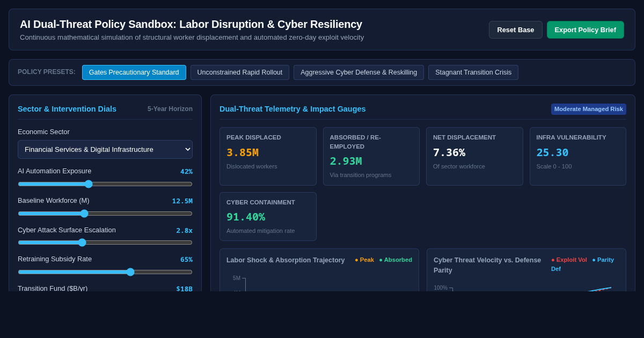Click the 12.5M baseline workforce value
The width and height of the screenshot is (644, 338).
tap(182, 201)
